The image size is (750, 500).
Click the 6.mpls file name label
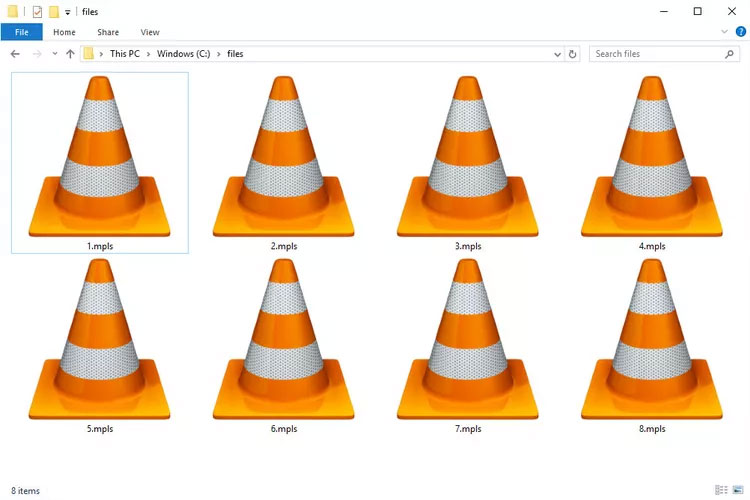pos(284,429)
